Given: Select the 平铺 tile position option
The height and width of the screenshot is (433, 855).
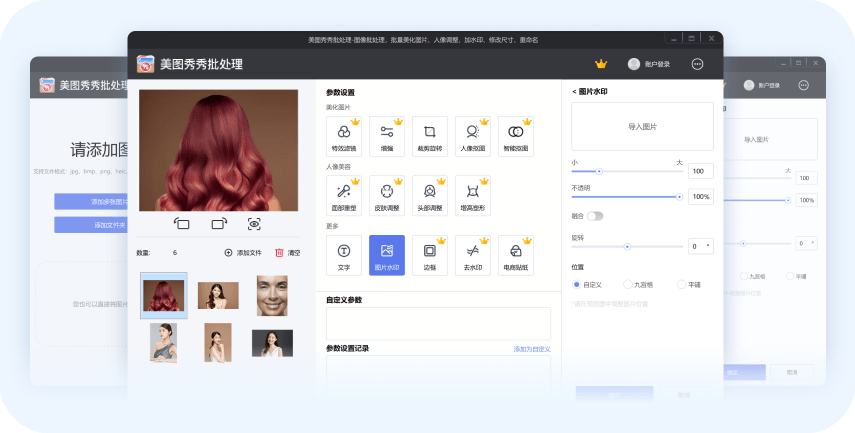Looking at the screenshot, I should 681,285.
